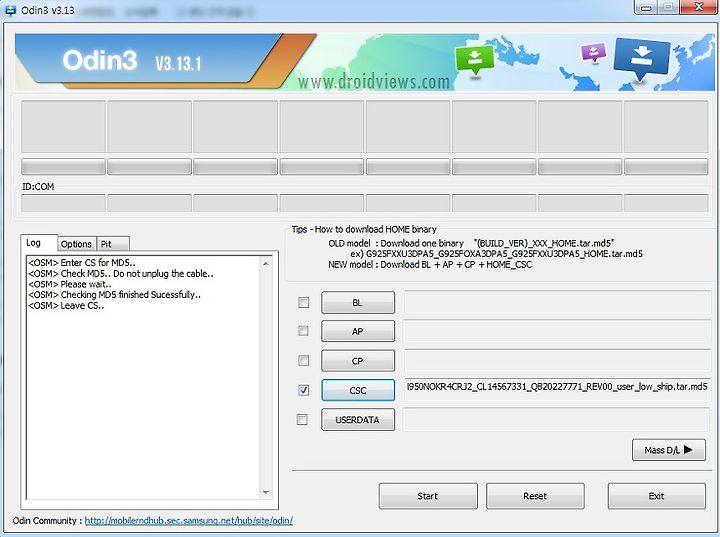Screen dimensions: 720x537
Task: Click the empty CP file path field
Action: 557,361
